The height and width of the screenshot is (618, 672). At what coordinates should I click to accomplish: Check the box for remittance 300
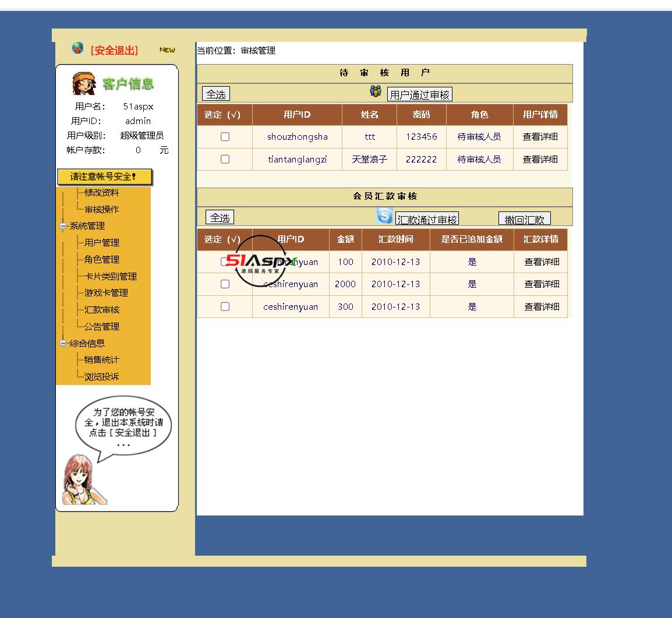[x=225, y=307]
